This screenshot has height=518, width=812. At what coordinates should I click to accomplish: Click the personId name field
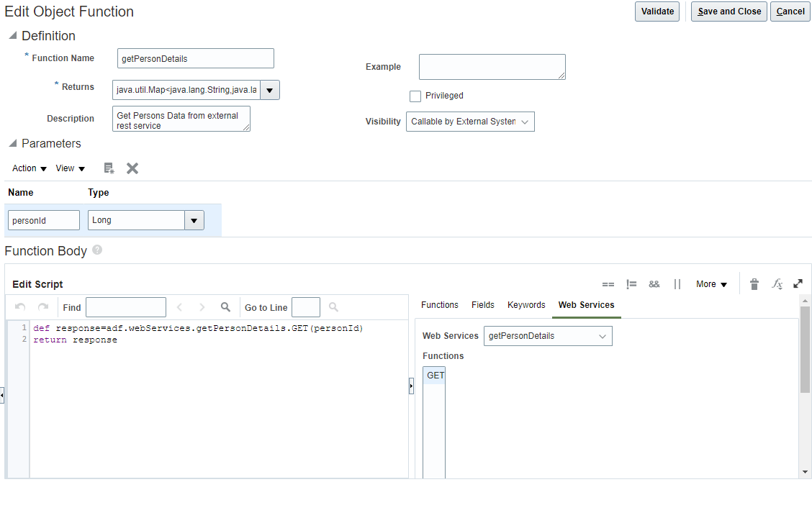[44, 220]
